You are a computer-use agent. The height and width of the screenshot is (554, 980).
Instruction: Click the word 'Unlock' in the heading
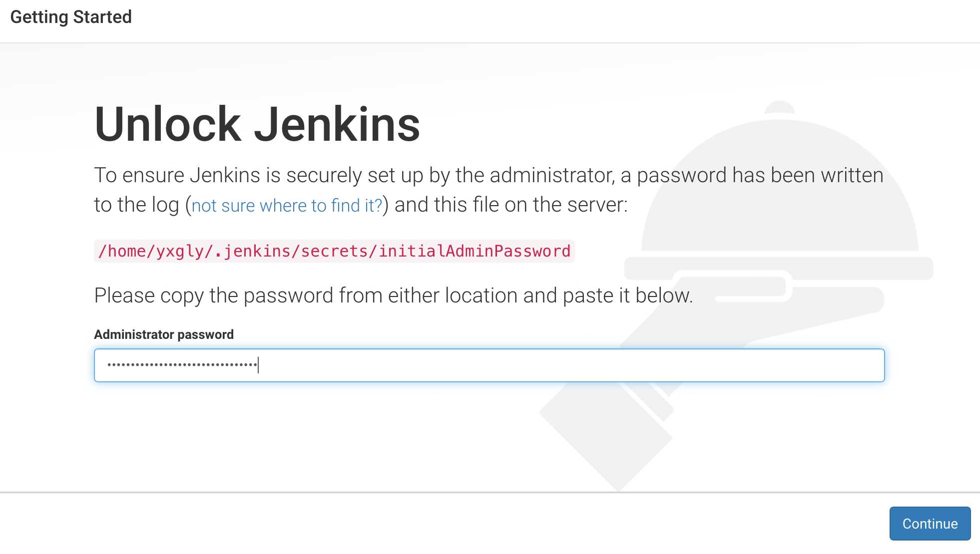[x=168, y=125]
